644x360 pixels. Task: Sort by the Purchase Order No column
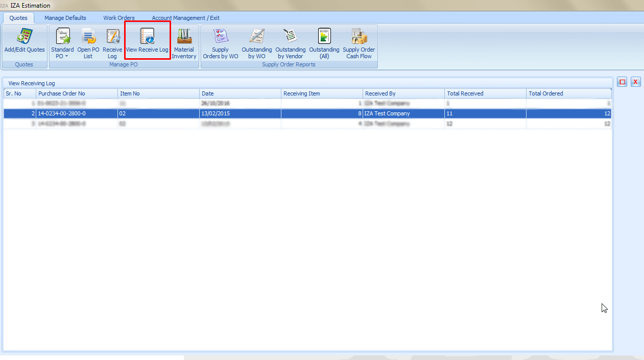point(77,93)
